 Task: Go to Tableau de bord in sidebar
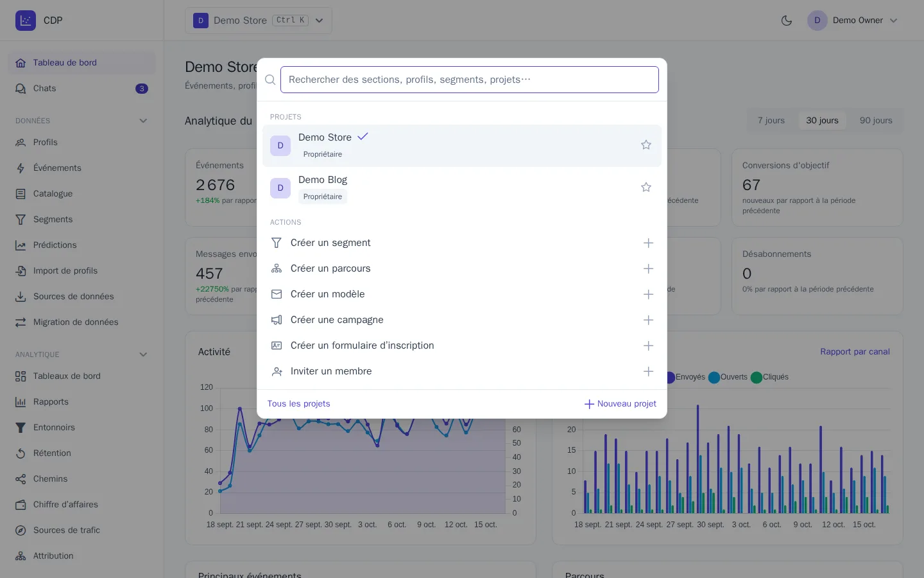(x=82, y=63)
